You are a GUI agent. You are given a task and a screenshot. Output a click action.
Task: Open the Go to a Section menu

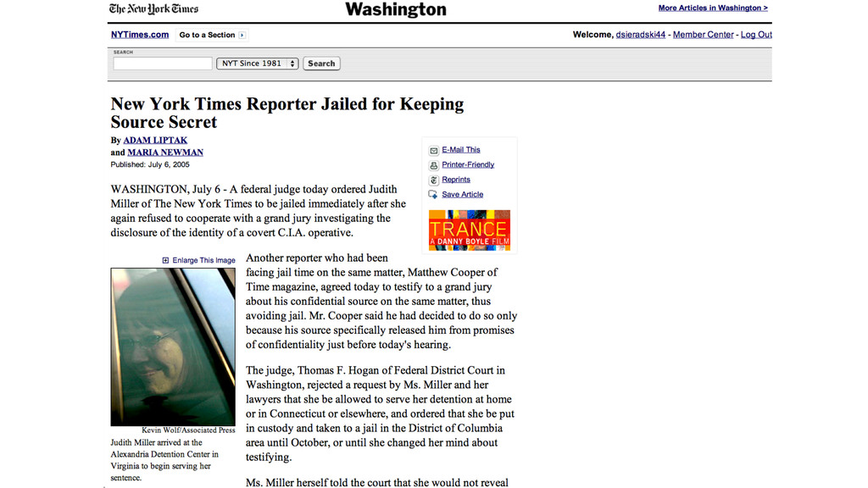211,35
